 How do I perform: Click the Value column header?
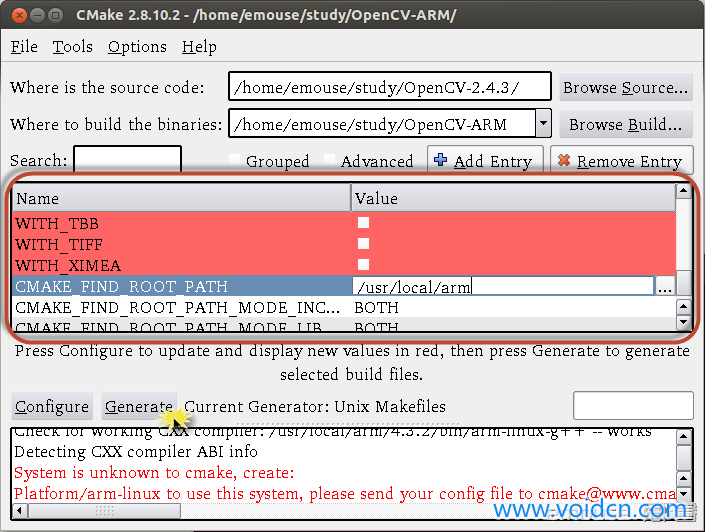[x=513, y=198]
